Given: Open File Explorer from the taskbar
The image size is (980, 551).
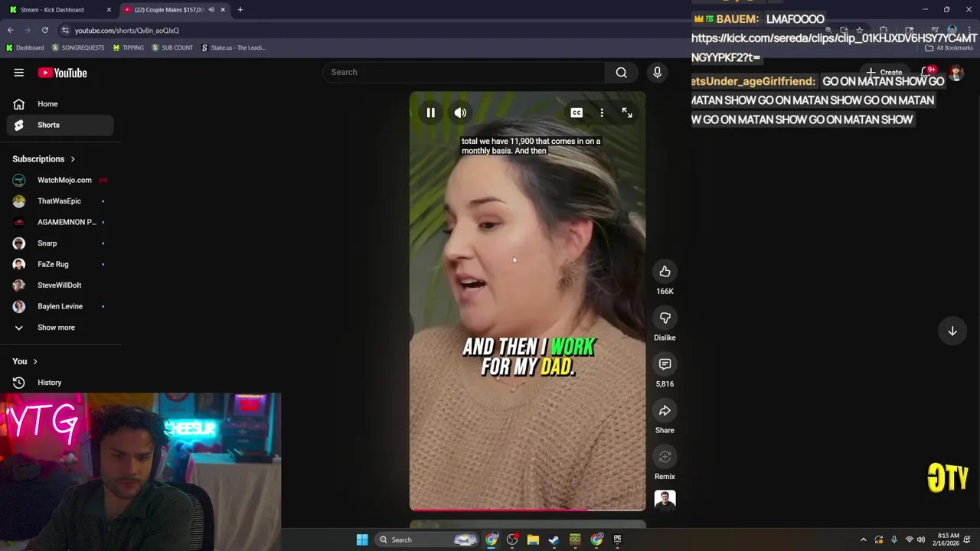Looking at the screenshot, I should [533, 540].
